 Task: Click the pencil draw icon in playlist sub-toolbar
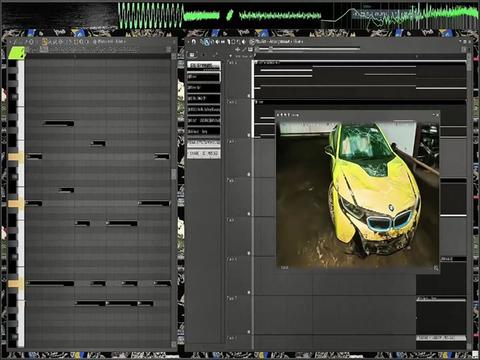244,49
